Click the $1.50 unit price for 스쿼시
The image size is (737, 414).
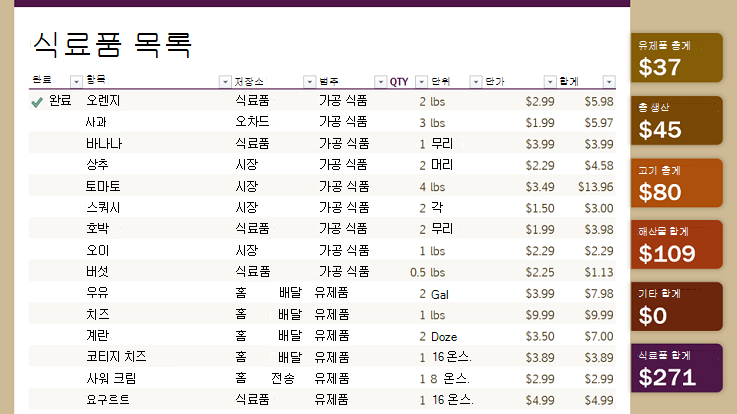pyautogui.click(x=540, y=208)
